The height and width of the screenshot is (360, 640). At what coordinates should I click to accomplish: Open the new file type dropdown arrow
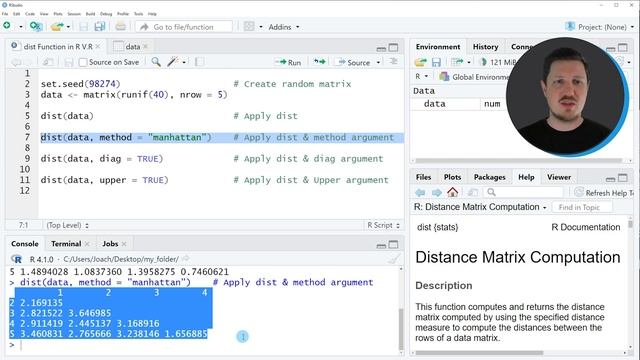point(21,27)
